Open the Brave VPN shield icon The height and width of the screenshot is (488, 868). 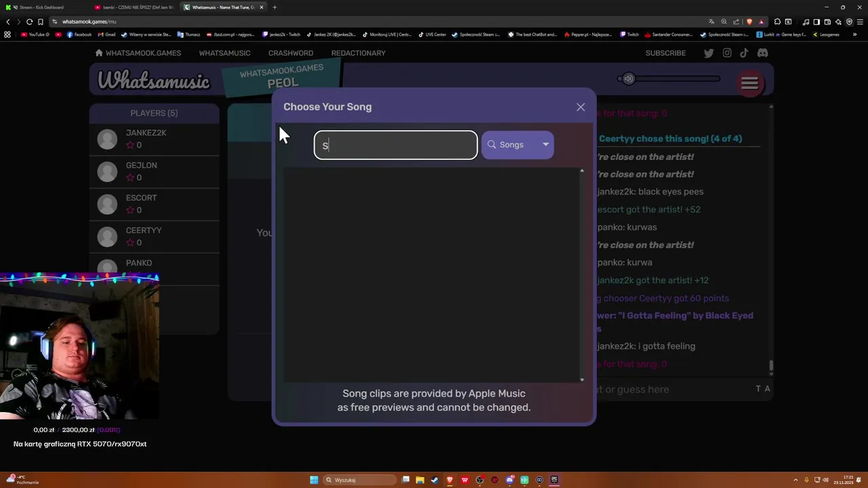[x=849, y=22]
